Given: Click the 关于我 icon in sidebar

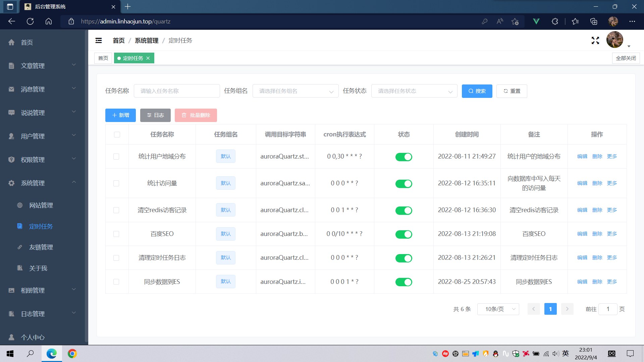Looking at the screenshot, I should point(20,268).
